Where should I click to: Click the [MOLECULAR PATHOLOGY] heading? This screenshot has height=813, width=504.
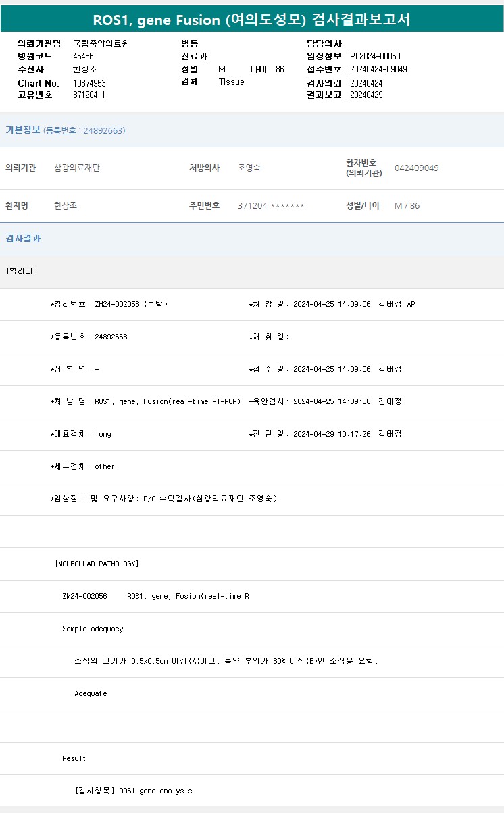click(97, 564)
